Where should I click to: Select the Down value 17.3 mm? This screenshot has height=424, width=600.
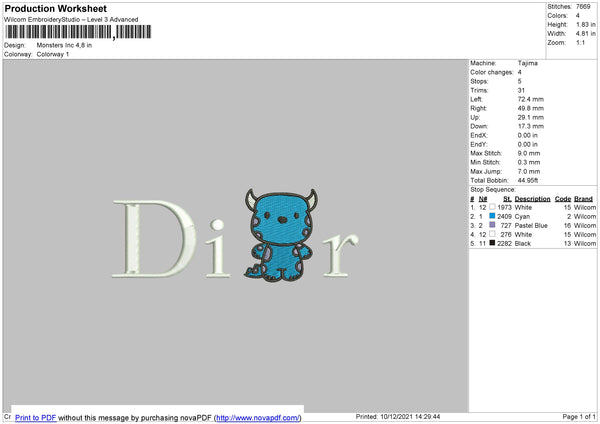point(531,126)
